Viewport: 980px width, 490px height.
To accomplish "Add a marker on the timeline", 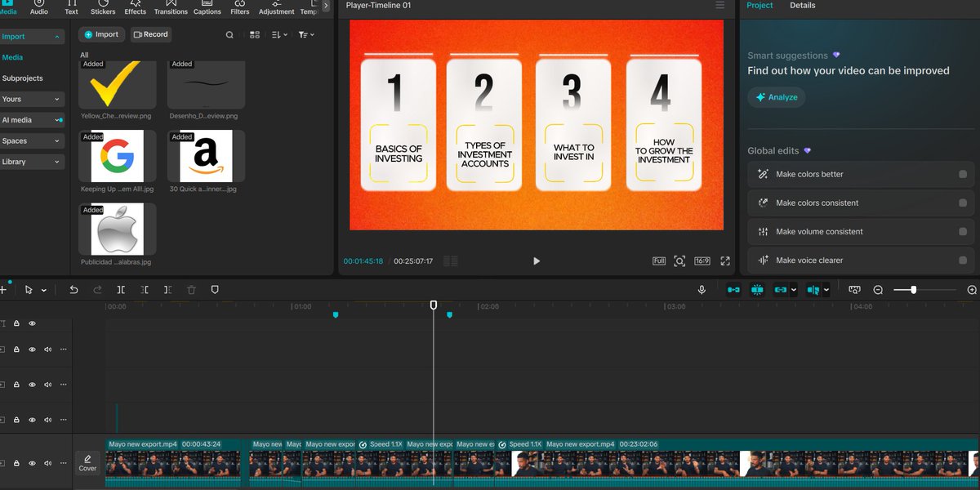I will (215, 290).
